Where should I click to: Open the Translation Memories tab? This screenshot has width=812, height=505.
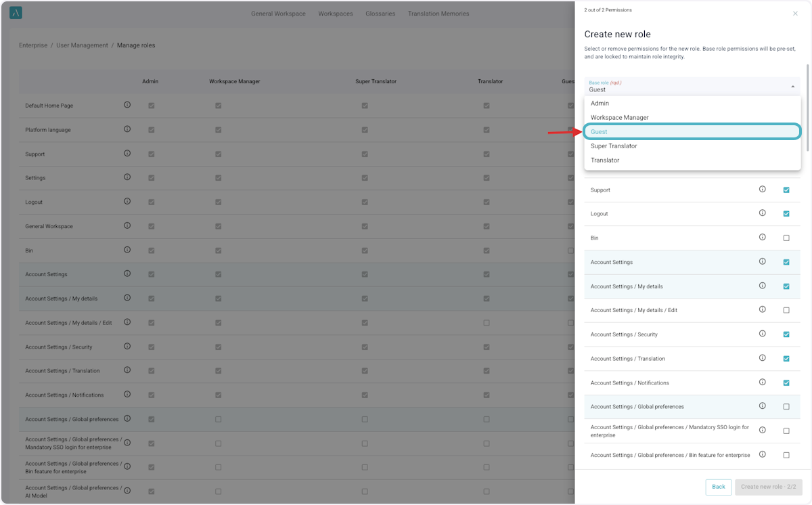(x=438, y=14)
